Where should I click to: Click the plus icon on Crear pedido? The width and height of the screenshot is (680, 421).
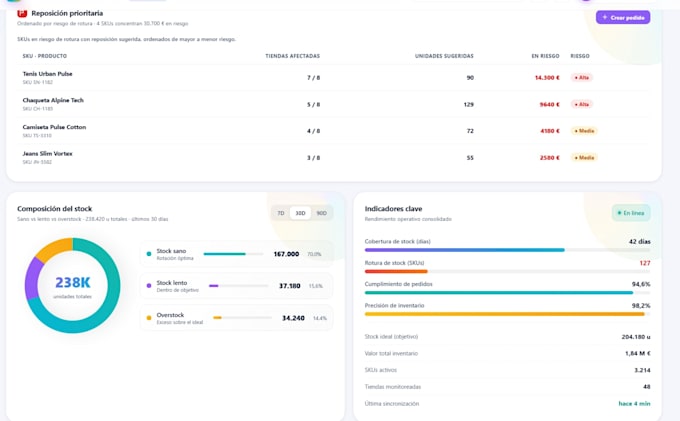605,17
